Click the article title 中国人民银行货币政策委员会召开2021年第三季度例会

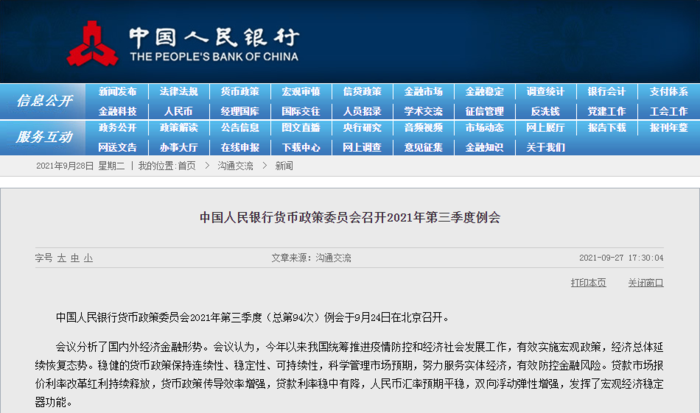coord(350,217)
